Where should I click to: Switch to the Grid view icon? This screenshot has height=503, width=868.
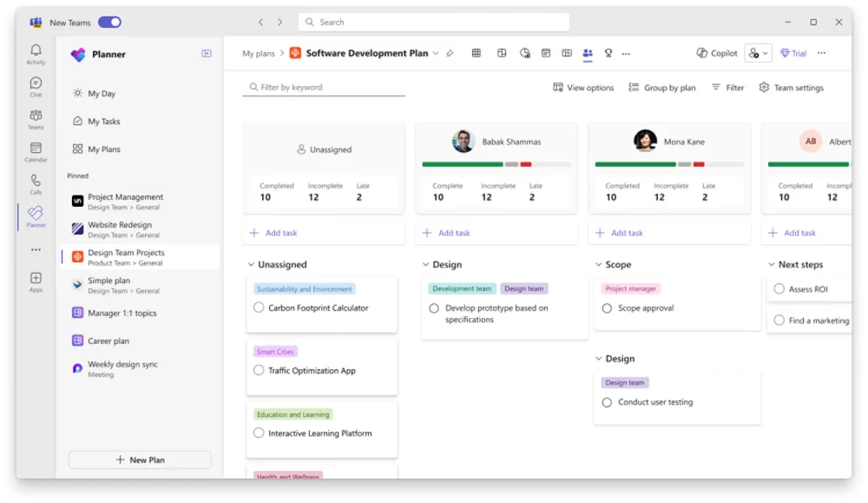[476, 53]
